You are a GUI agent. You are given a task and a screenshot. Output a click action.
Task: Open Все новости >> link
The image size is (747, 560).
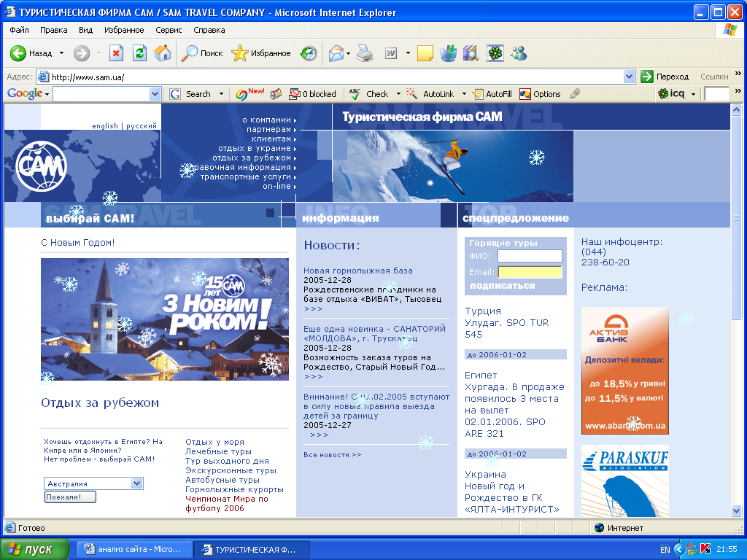pyautogui.click(x=333, y=455)
